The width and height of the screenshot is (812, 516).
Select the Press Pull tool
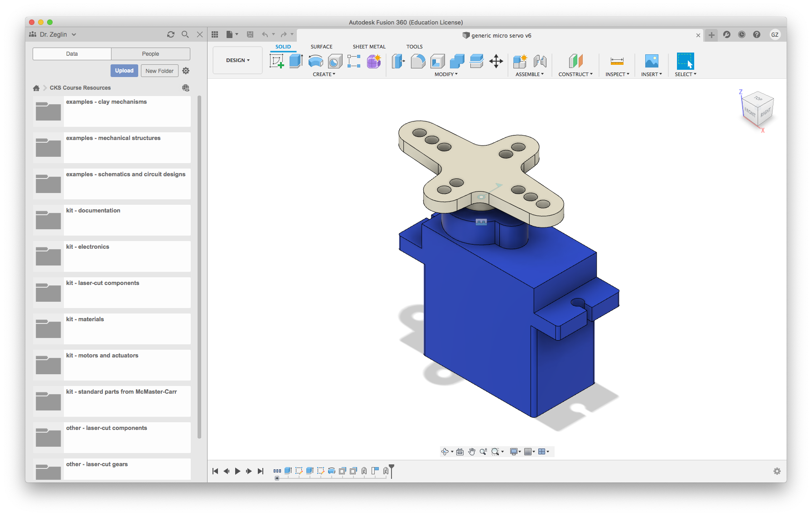(398, 61)
